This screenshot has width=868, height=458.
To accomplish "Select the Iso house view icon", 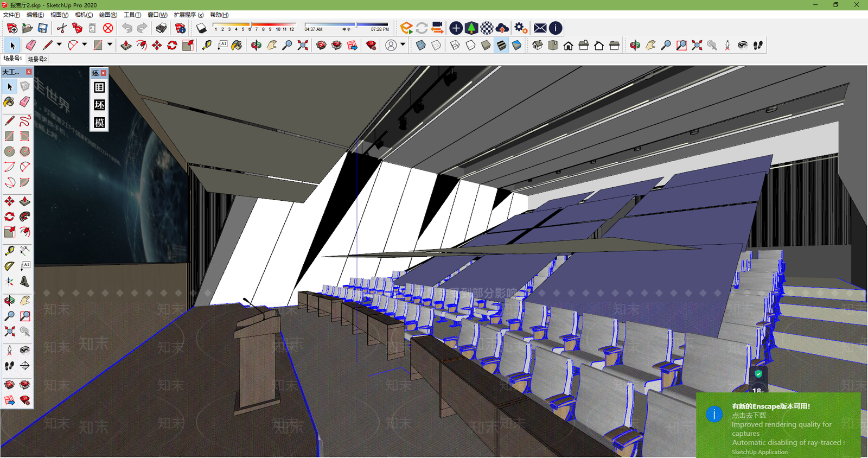I will click(538, 45).
